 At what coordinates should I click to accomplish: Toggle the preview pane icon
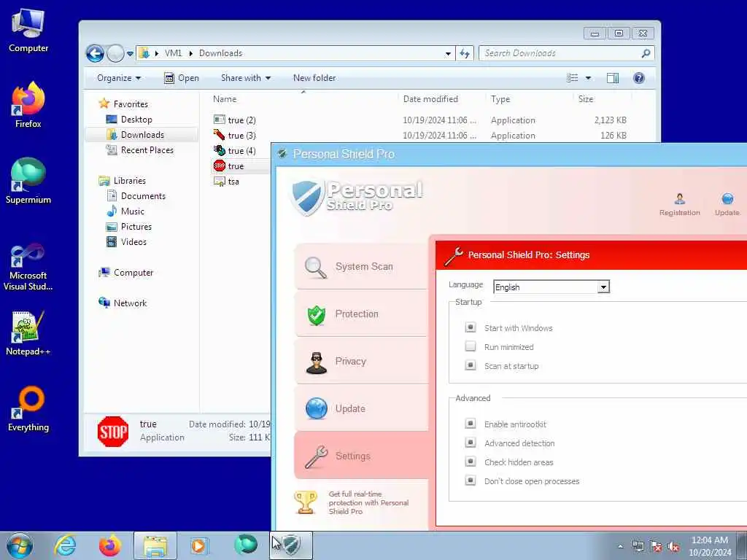coord(613,78)
